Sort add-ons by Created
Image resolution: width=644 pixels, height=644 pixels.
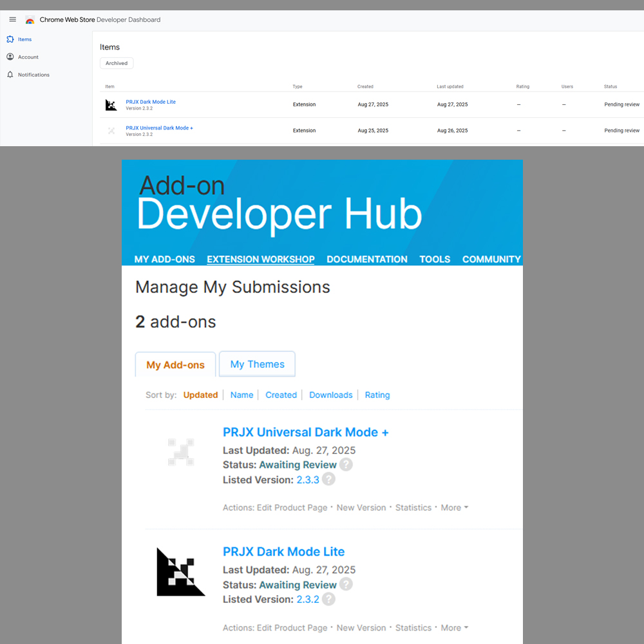coord(281,395)
